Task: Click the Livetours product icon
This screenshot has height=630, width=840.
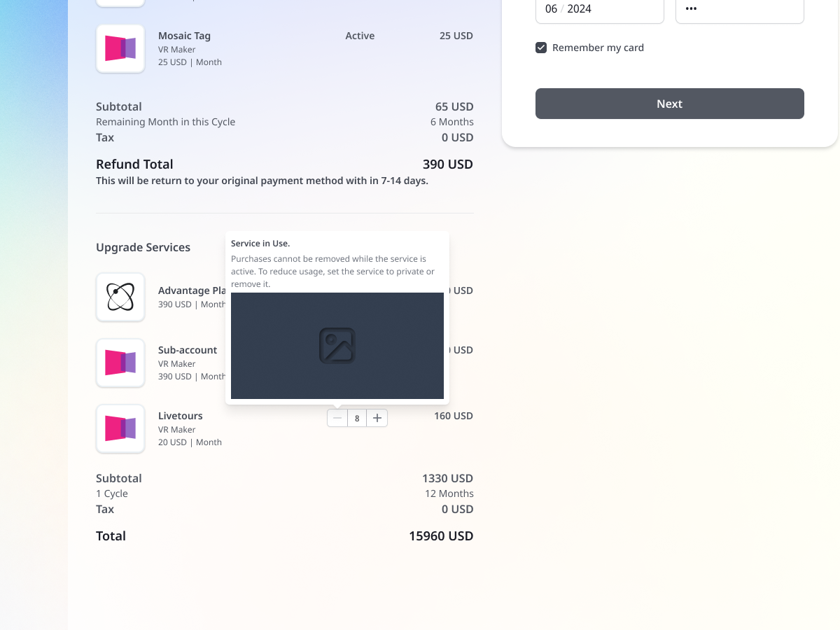Action: pyautogui.click(x=120, y=428)
